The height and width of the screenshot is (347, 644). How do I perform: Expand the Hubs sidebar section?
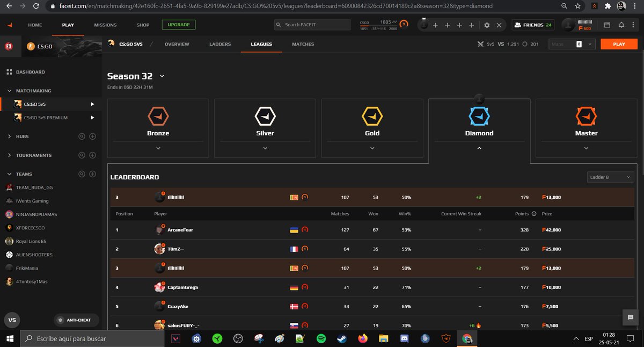10,136
